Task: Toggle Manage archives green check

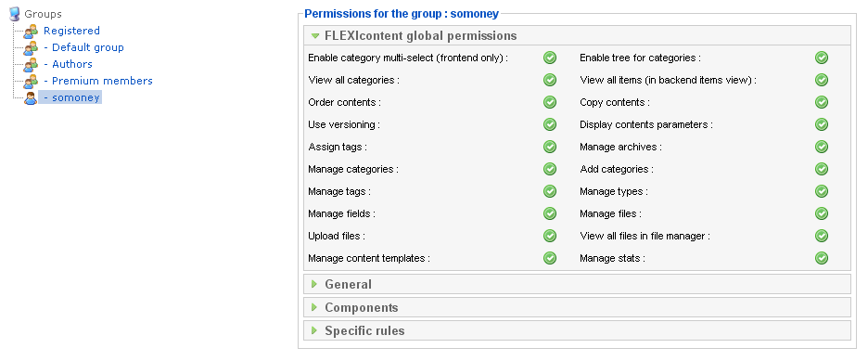Action: tap(822, 147)
